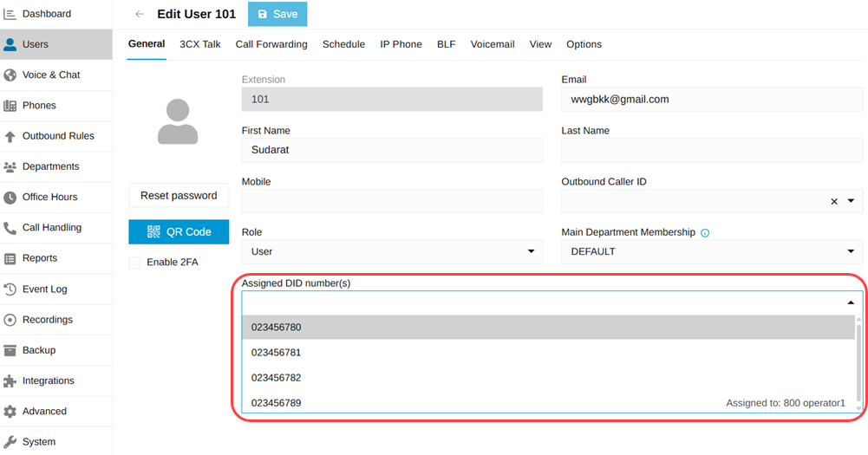Switch to the General tab
Image resolution: width=868 pixels, height=455 pixels.
point(147,44)
